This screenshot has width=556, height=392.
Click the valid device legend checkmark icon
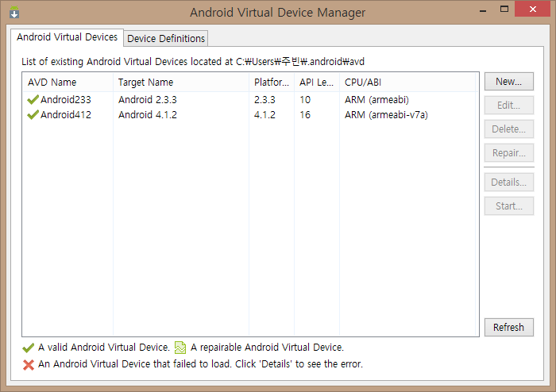coord(29,348)
